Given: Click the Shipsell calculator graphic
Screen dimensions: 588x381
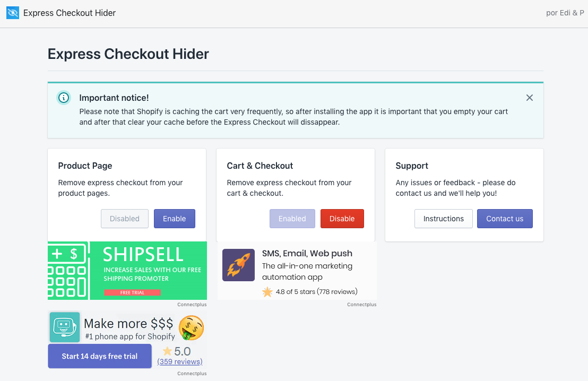Looking at the screenshot, I should (68, 271).
